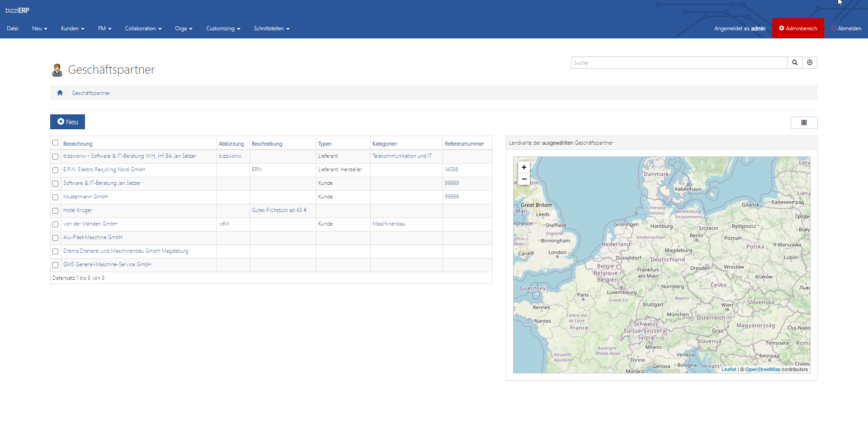Image resolution: width=868 pixels, height=438 pixels.
Task: Zoom into the map with the plus icon
Action: coord(524,167)
